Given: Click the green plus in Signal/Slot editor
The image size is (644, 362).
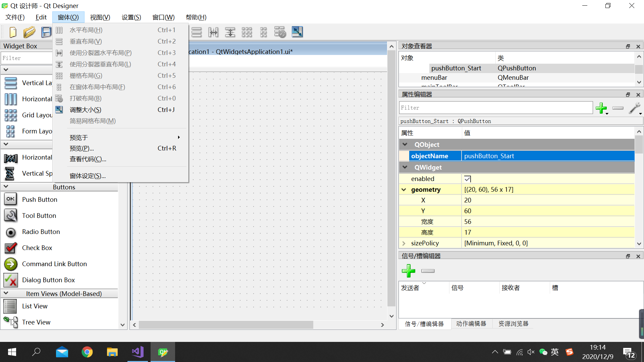Looking at the screenshot, I should pyautogui.click(x=409, y=271).
